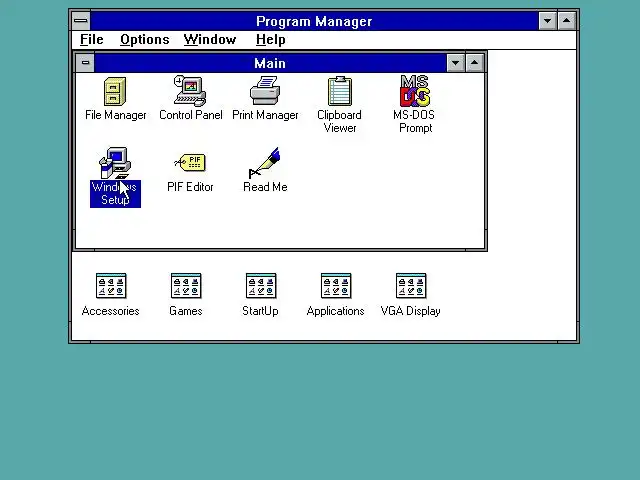Click the "Print Manager" label text

[x=265, y=115]
